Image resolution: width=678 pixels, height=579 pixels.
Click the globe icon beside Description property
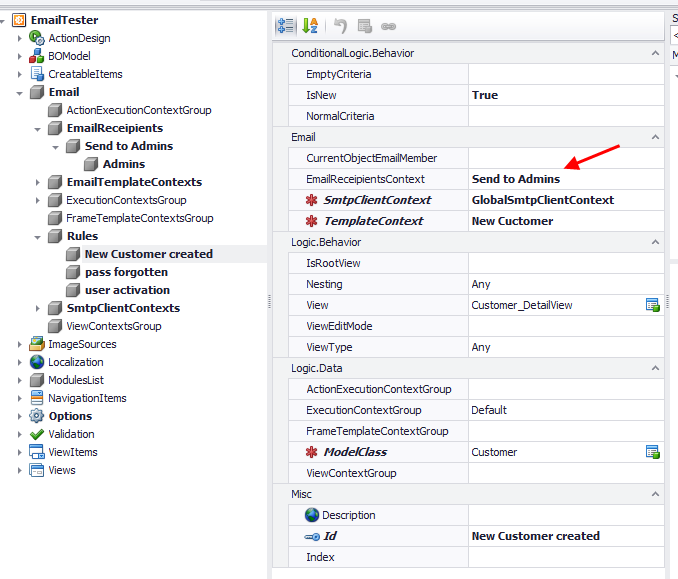click(x=312, y=515)
